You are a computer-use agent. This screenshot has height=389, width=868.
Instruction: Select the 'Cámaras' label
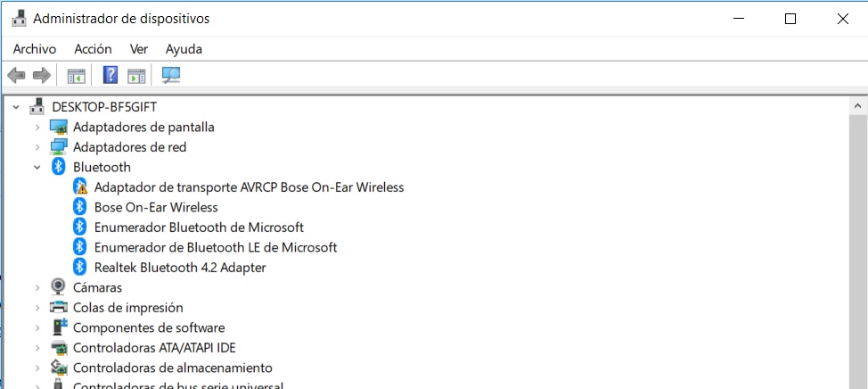pos(97,287)
